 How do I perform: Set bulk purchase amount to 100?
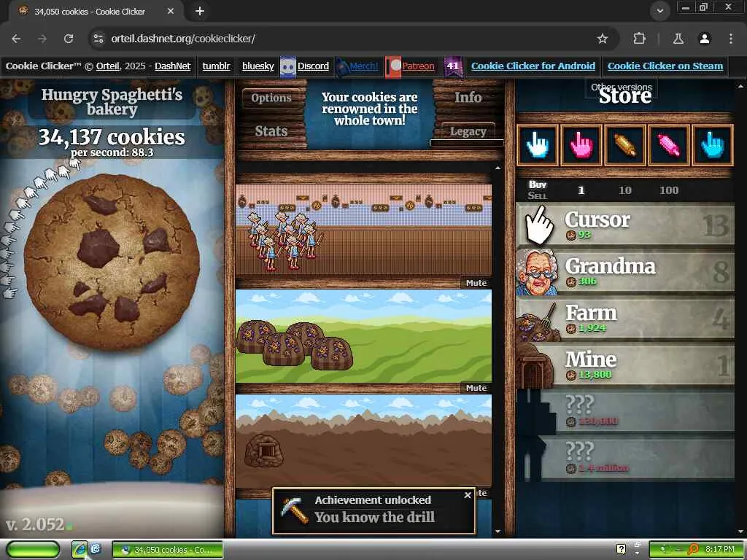pyautogui.click(x=668, y=190)
